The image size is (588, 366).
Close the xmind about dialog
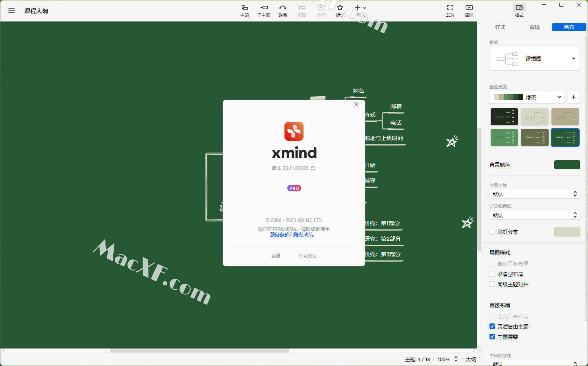coord(356,104)
